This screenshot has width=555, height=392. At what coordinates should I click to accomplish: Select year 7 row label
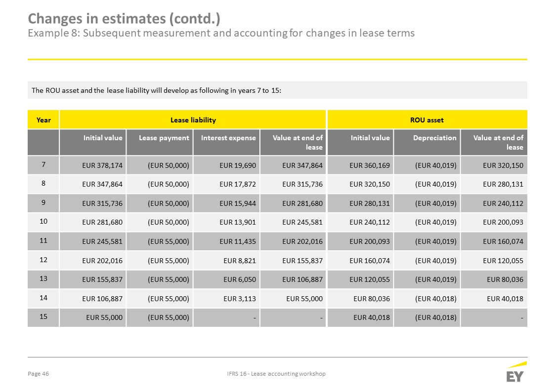(43, 165)
